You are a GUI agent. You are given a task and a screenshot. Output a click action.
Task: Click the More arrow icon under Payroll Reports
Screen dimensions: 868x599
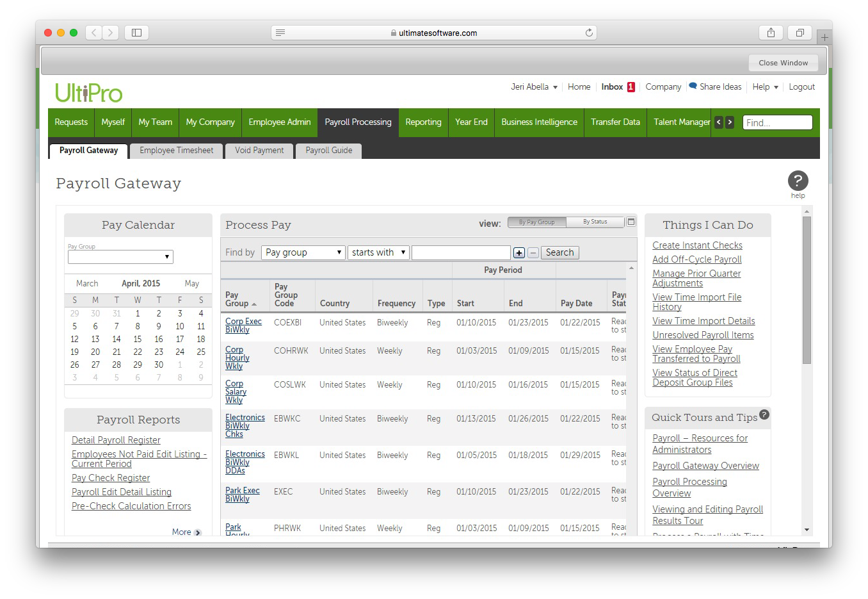pos(198,532)
